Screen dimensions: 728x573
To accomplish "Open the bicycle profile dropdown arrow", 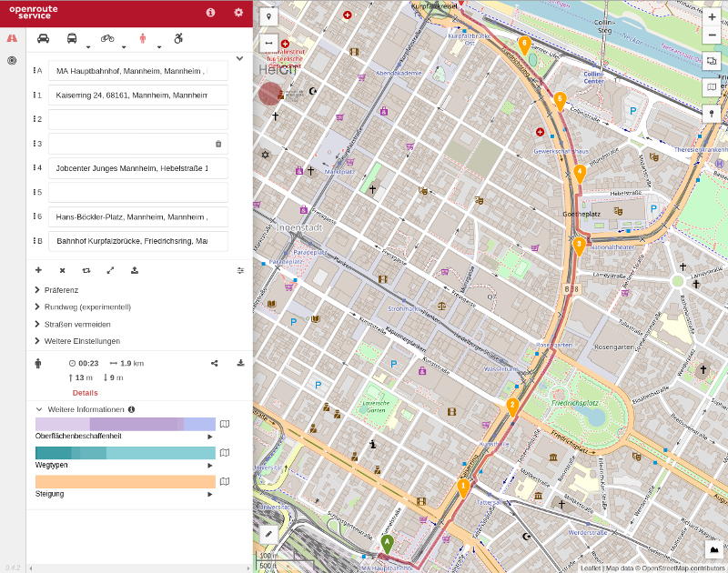I will pyautogui.click(x=124, y=47).
